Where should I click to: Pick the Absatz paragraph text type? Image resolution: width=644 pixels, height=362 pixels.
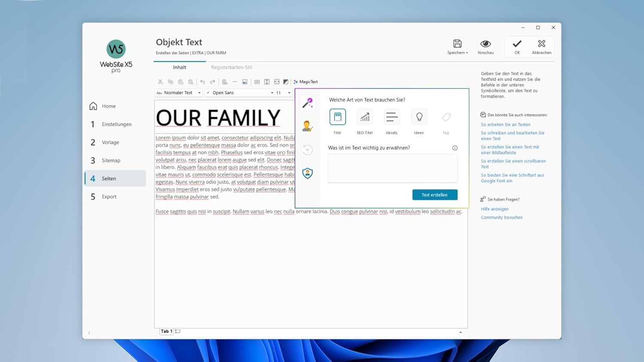click(x=392, y=117)
